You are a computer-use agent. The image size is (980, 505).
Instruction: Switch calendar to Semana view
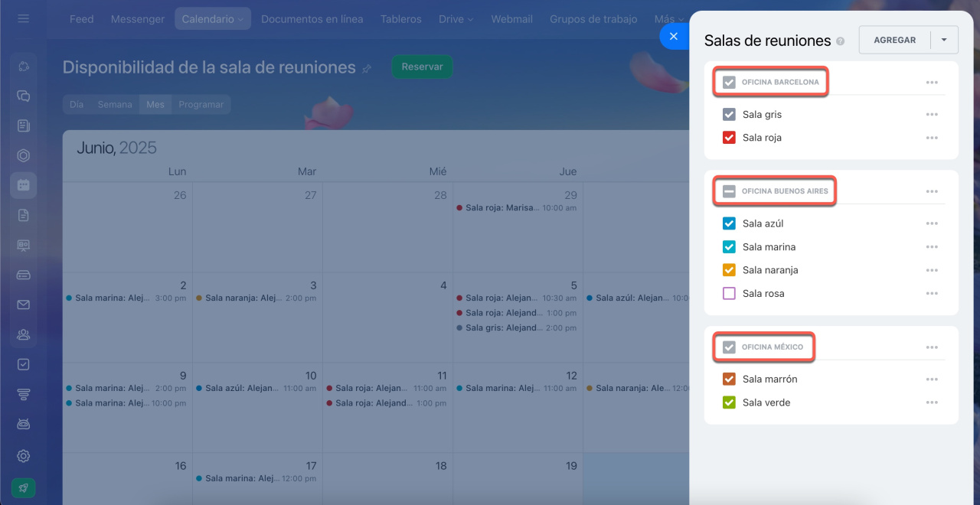[x=115, y=105]
